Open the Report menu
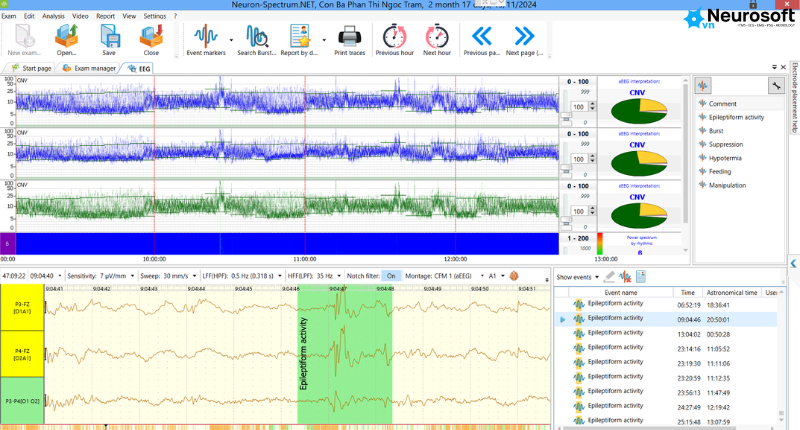 (x=106, y=16)
